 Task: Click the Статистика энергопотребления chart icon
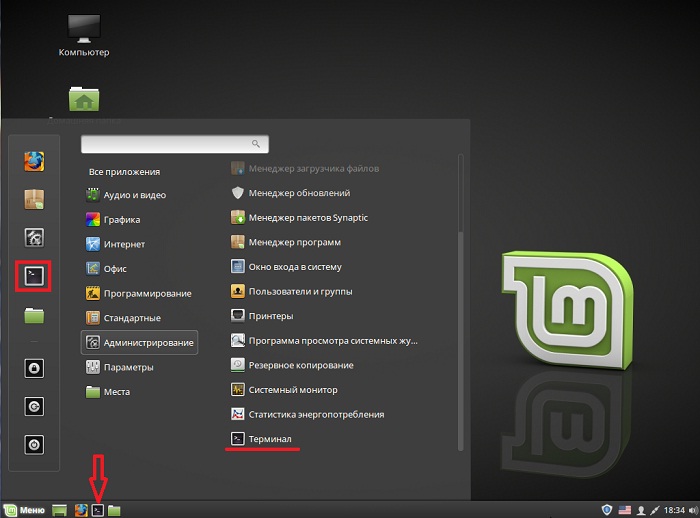(238, 414)
